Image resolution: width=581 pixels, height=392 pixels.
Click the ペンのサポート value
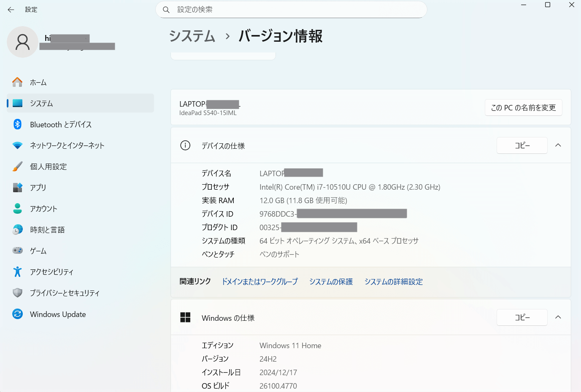pyautogui.click(x=279, y=255)
